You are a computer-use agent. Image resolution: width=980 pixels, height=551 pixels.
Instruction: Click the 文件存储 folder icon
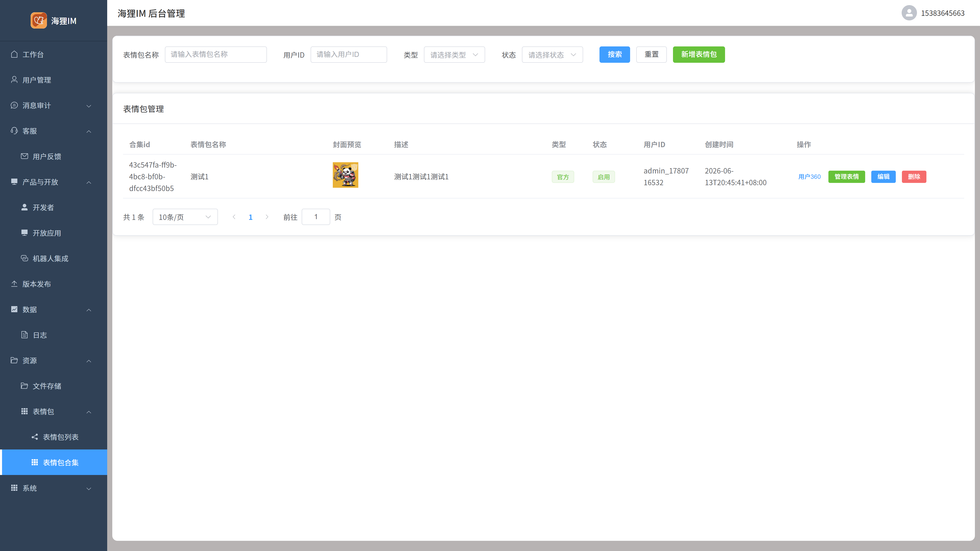[x=24, y=386]
